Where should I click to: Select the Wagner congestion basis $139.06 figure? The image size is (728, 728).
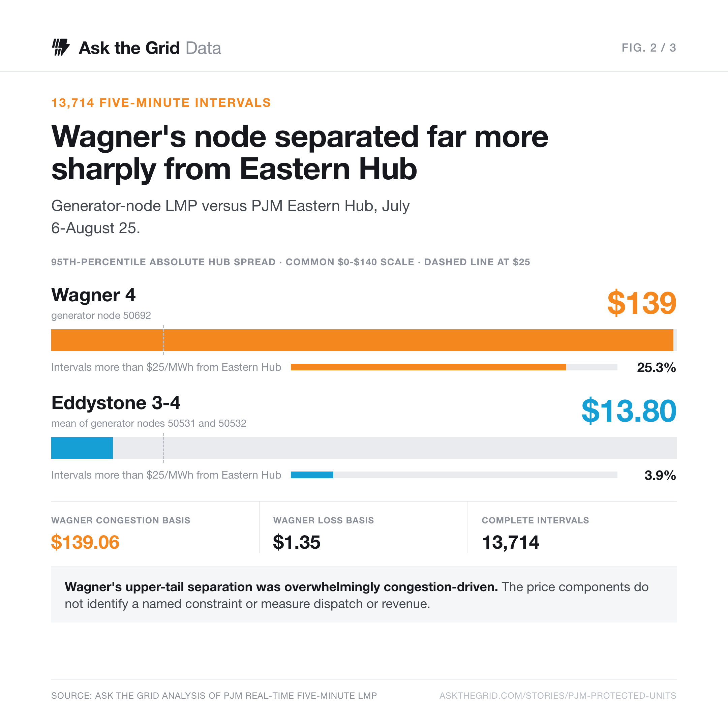tap(85, 542)
